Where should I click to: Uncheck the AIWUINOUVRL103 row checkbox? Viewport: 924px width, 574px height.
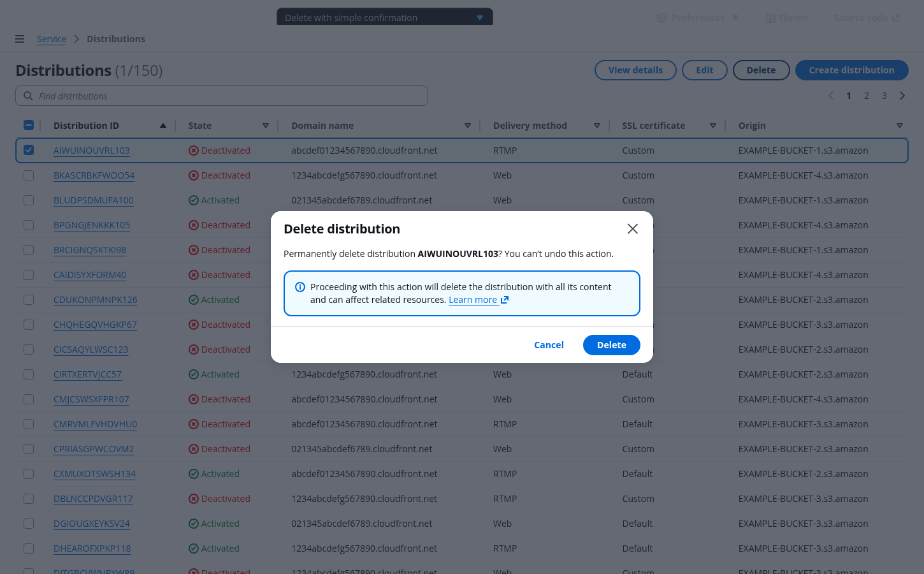tap(29, 151)
